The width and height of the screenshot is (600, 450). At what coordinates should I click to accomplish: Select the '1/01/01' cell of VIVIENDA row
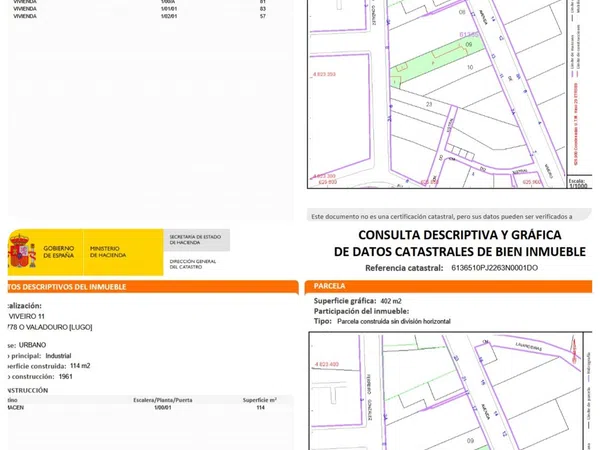169,9
